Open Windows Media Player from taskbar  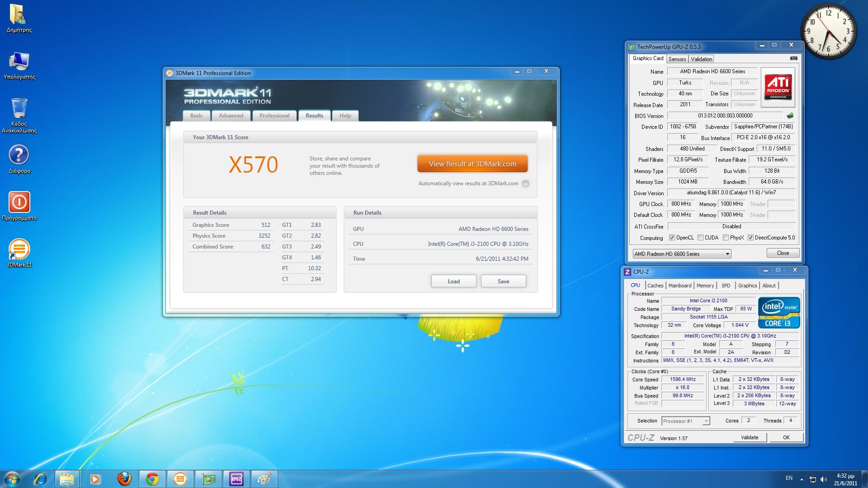(x=95, y=479)
